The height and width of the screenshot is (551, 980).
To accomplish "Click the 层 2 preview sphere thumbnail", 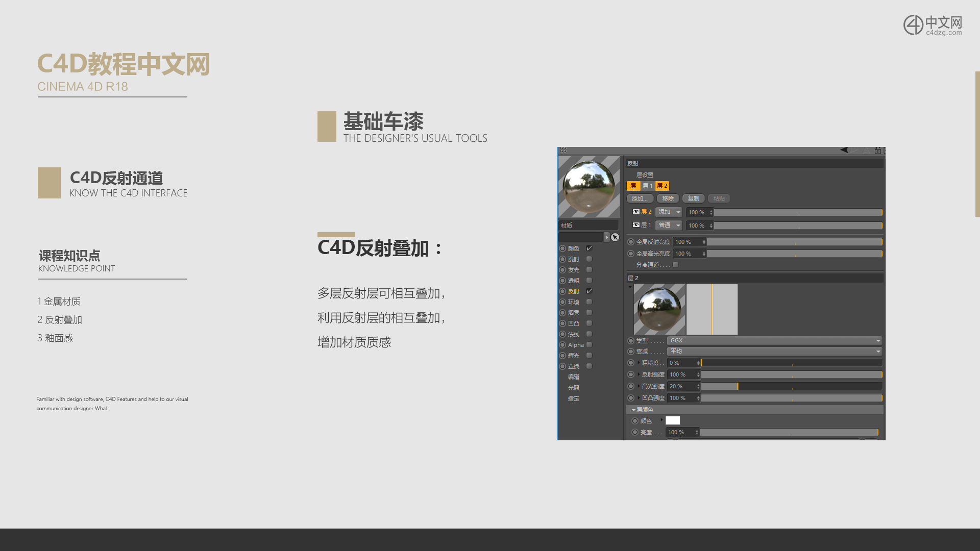I will tap(659, 309).
